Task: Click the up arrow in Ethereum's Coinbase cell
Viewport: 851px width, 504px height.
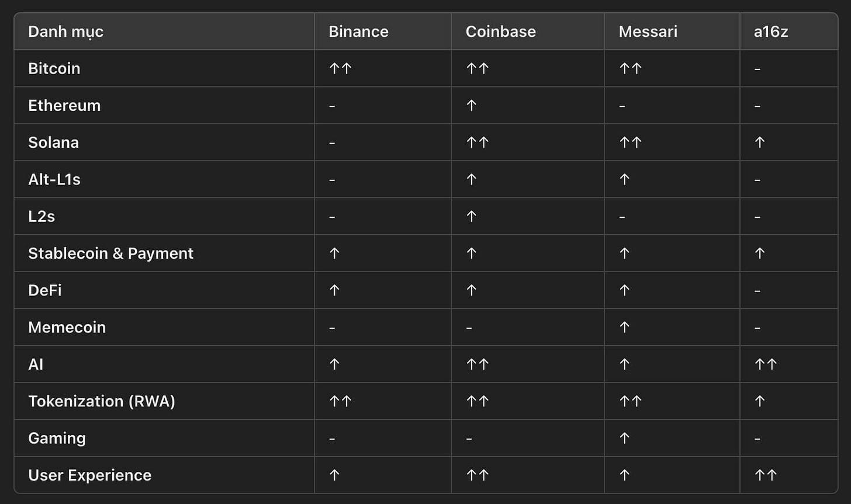Action: 472,106
